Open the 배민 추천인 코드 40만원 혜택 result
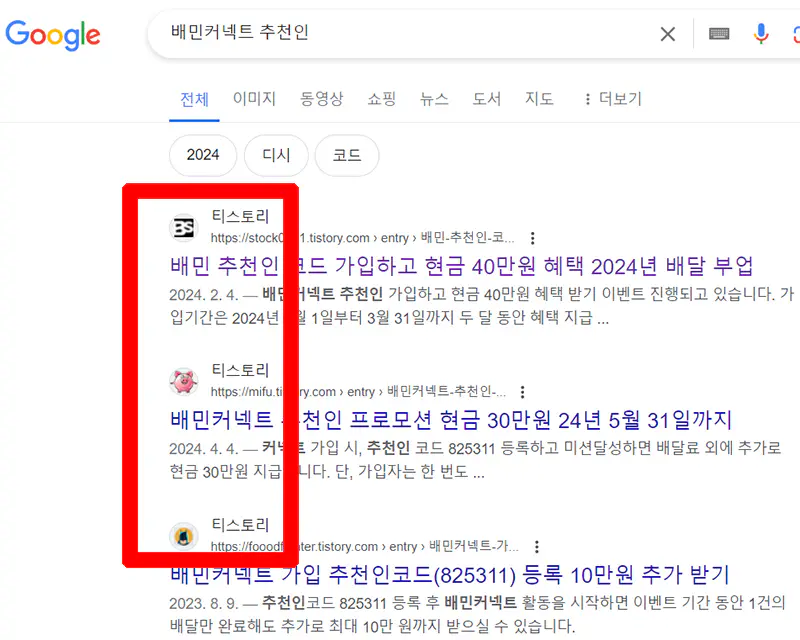The height and width of the screenshot is (640, 800). (461, 266)
